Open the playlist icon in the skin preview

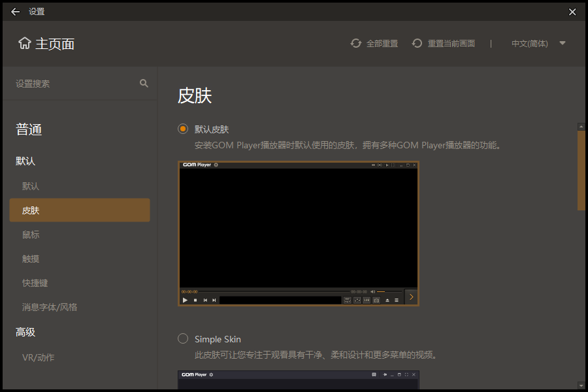396,300
